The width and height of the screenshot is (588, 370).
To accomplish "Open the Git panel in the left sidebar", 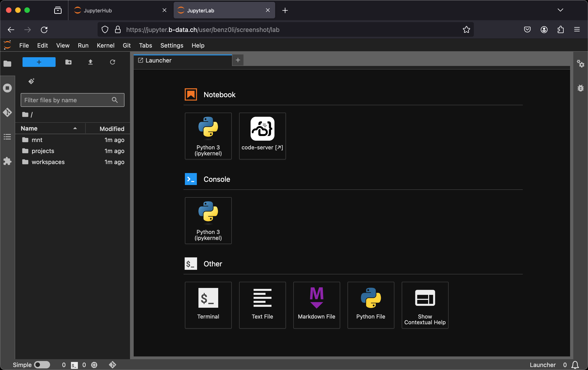I will (7, 112).
